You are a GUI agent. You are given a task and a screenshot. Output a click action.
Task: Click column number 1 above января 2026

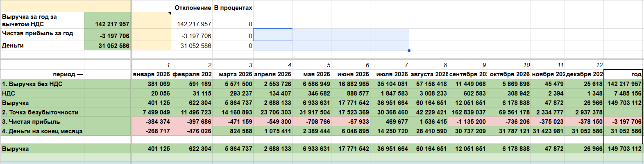pyautogui.click(x=152, y=65)
